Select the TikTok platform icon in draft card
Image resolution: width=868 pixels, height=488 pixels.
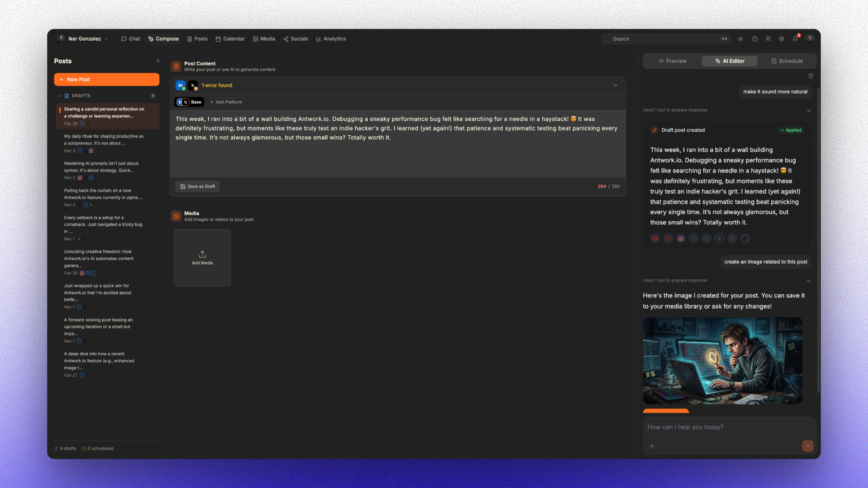tap(745, 238)
